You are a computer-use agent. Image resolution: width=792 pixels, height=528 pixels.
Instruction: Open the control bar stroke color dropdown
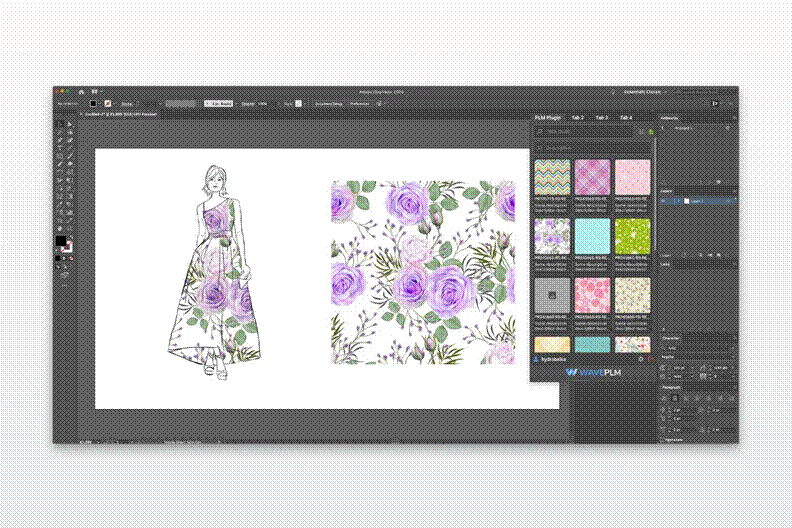point(115,104)
